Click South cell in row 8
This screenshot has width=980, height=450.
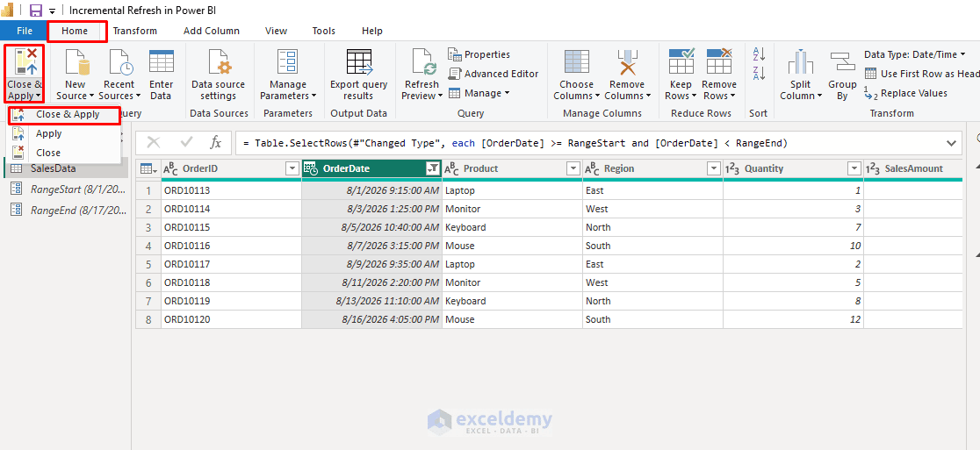(x=653, y=319)
